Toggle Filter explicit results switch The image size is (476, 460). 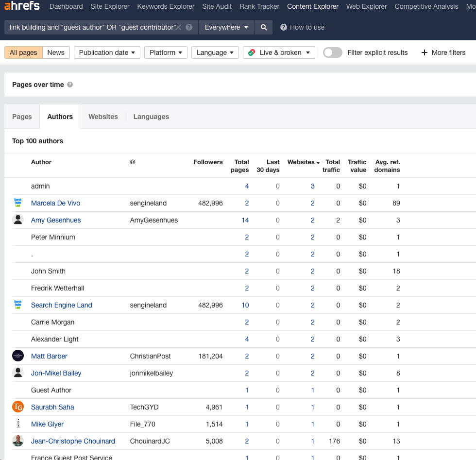pos(332,52)
